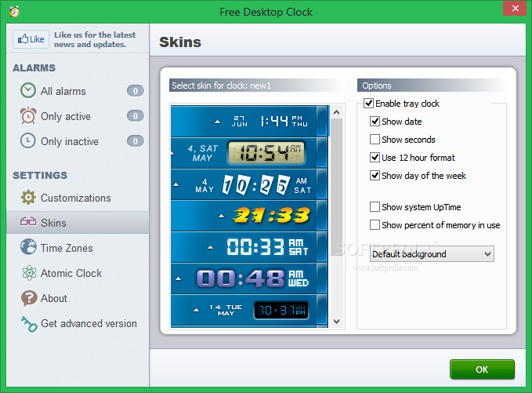This screenshot has width=532, height=393.
Task: Click the Customizations gear icon
Action: coord(28,198)
